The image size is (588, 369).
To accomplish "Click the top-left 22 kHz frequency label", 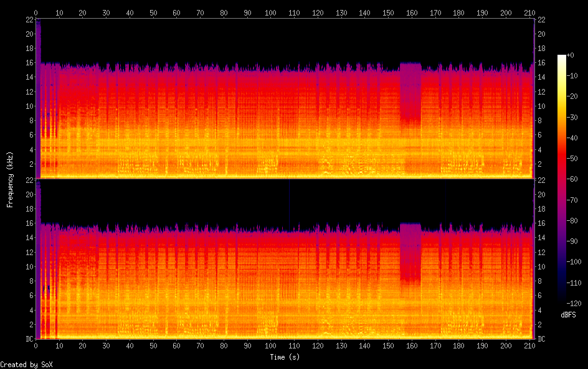I will [29, 19].
